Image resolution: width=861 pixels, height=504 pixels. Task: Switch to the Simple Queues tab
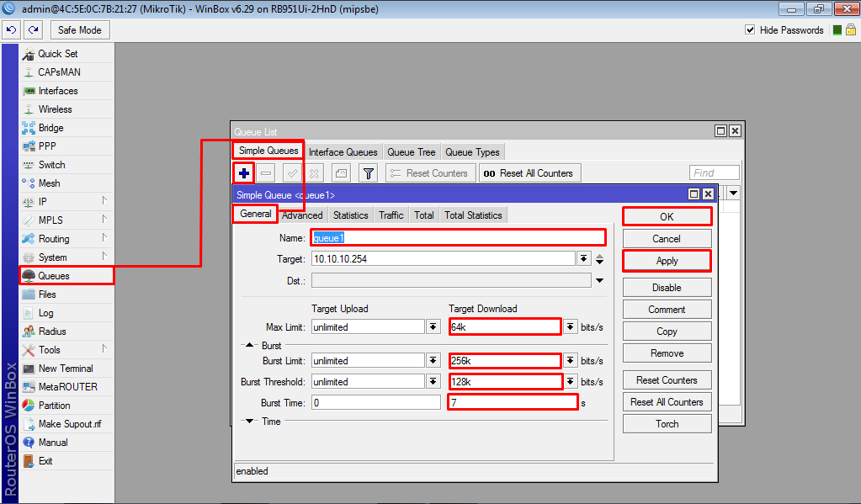[x=268, y=151]
